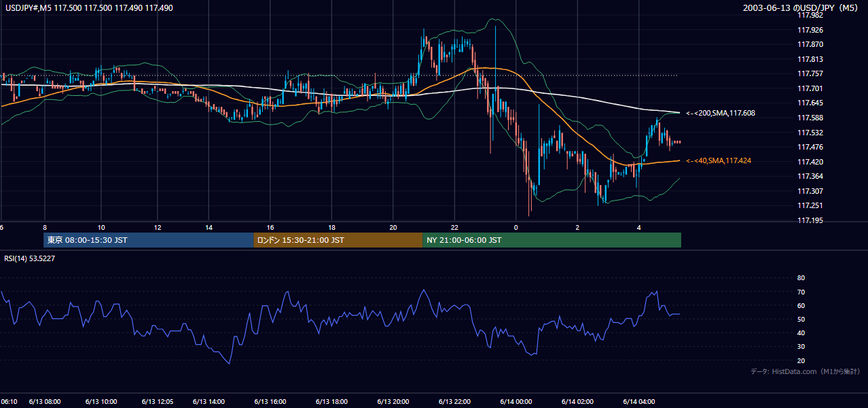868x408 pixels.
Task: Click the 6/13 20:00 time label
Action: coord(393,402)
